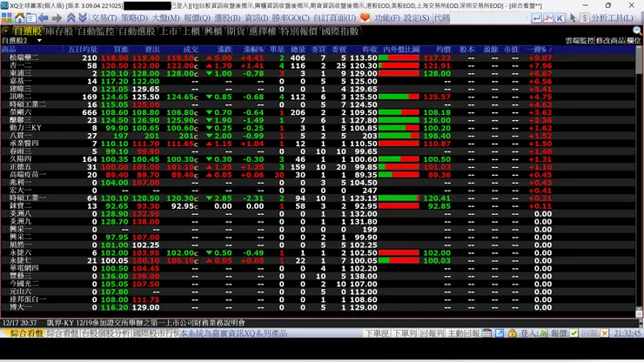
Task: Click the 修改商品 button
Action: [x=610, y=40]
